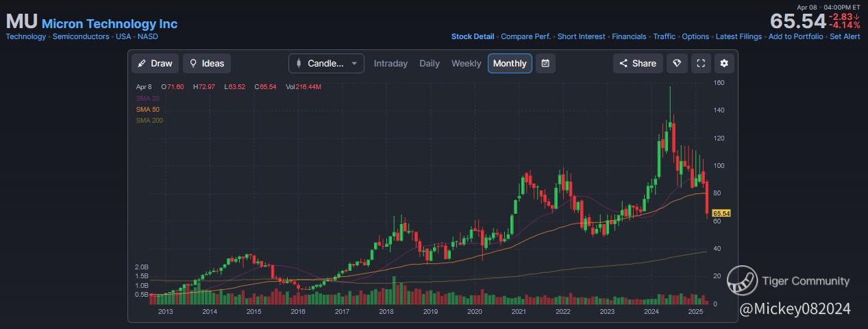Open the Stock Detail link

[x=473, y=36]
